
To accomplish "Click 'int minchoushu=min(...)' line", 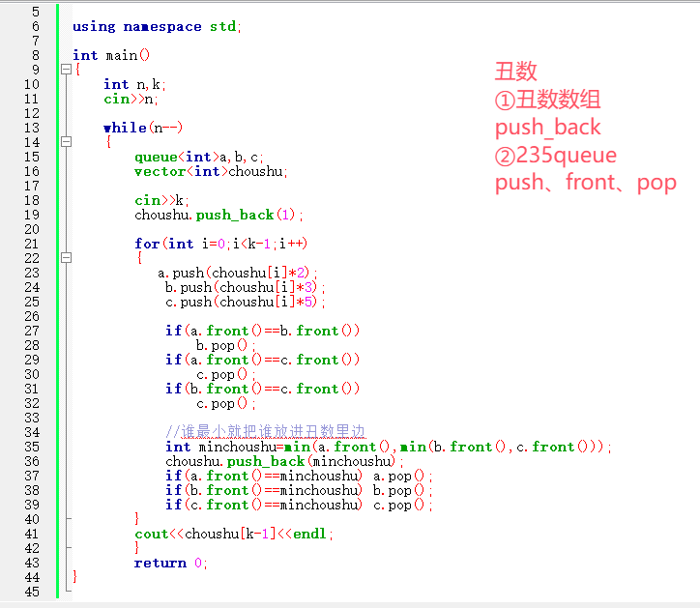I will pos(389,447).
